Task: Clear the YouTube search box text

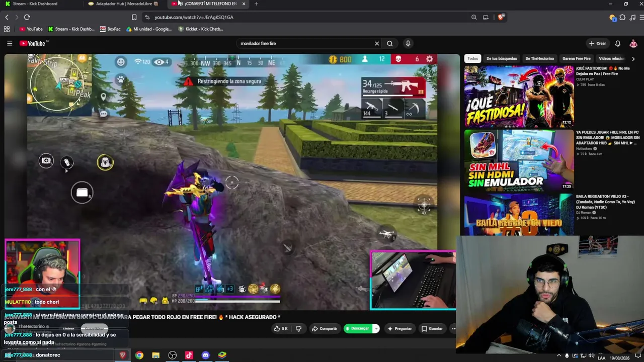Action: coord(377,43)
